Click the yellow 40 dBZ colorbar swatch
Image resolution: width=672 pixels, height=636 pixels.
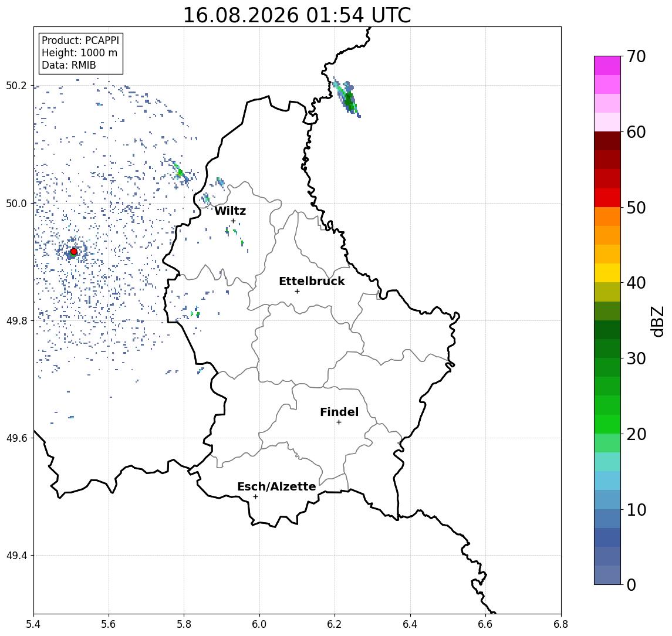(607, 273)
